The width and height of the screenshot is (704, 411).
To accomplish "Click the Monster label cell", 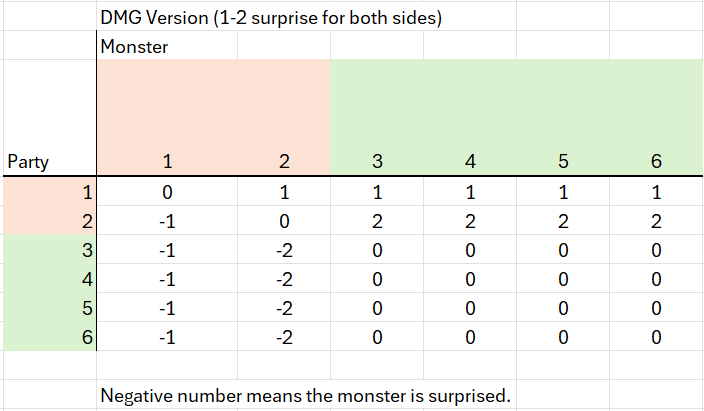I will click(x=132, y=46).
